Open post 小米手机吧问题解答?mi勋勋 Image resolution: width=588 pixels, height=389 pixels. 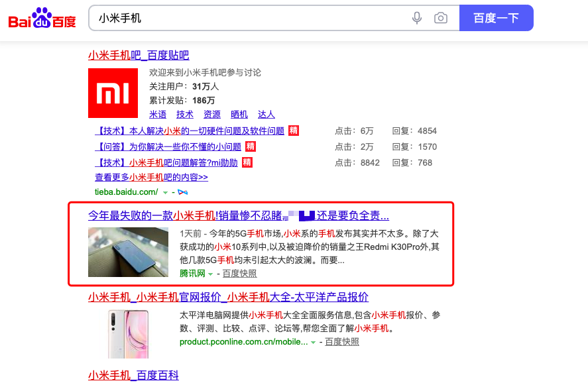click(x=166, y=162)
